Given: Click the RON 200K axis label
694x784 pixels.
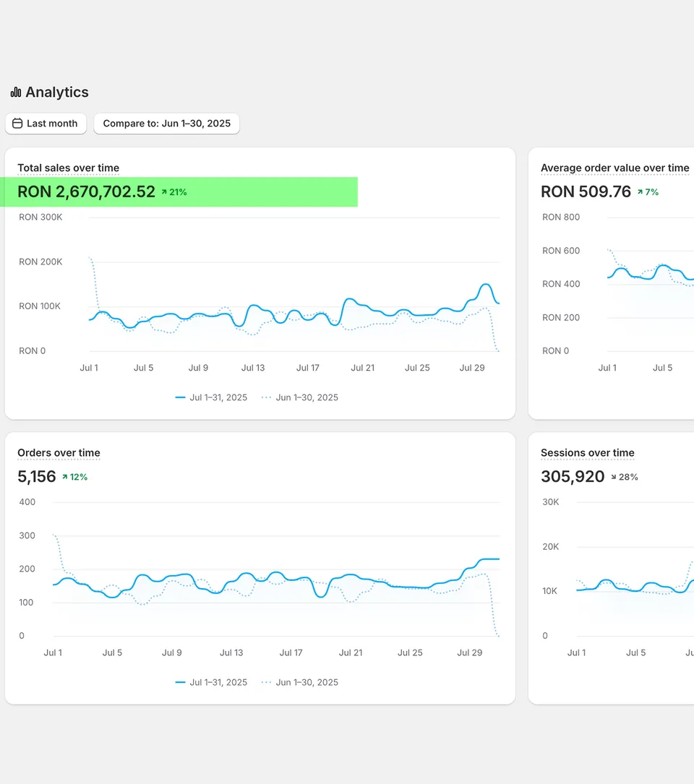Looking at the screenshot, I should point(40,262).
